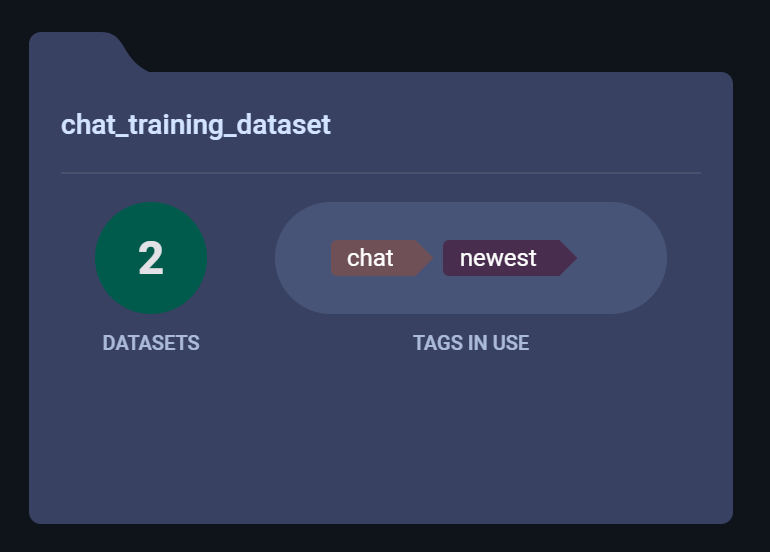Open the chat_training_dataset folder title
This screenshot has height=552, width=770.
point(195,125)
